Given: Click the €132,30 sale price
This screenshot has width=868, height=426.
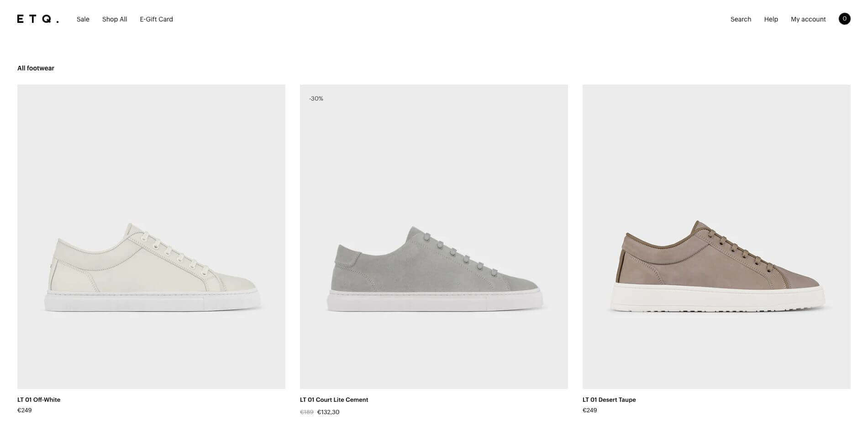Looking at the screenshot, I should click(328, 412).
